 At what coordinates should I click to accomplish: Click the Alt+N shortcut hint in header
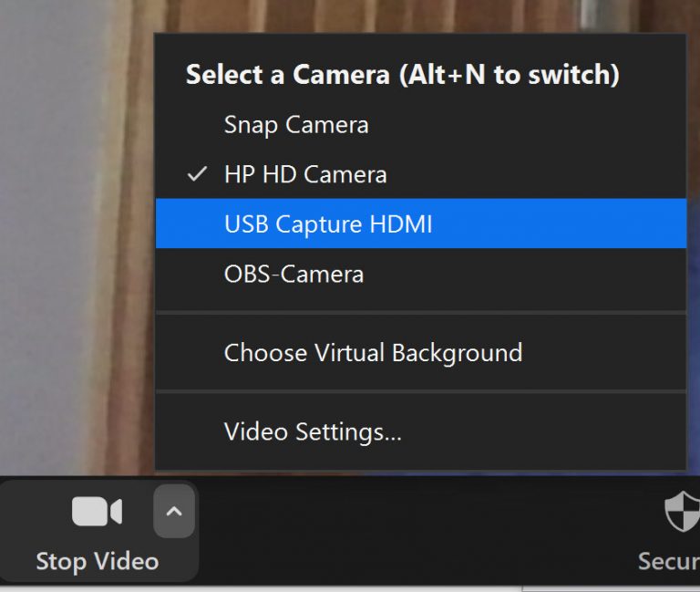pos(510,75)
